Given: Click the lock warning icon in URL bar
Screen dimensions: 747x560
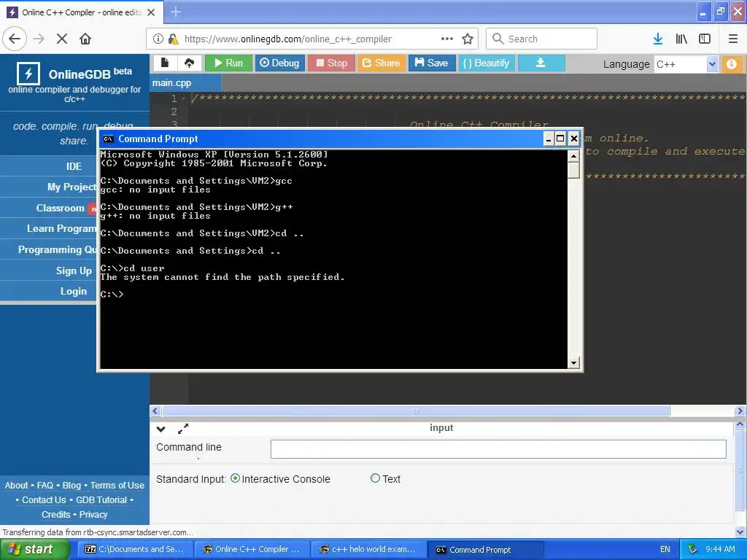Looking at the screenshot, I should click(173, 39).
